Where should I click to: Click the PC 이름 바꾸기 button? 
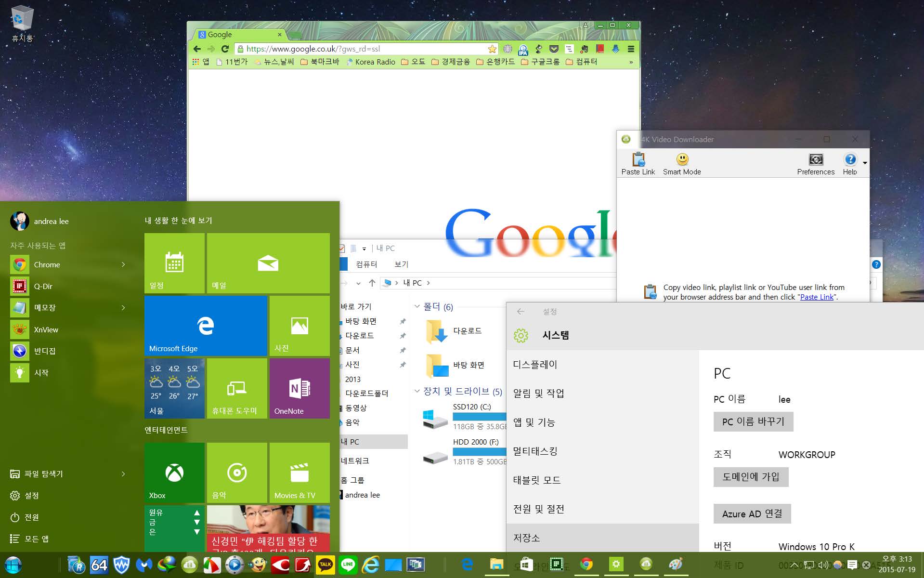click(753, 421)
